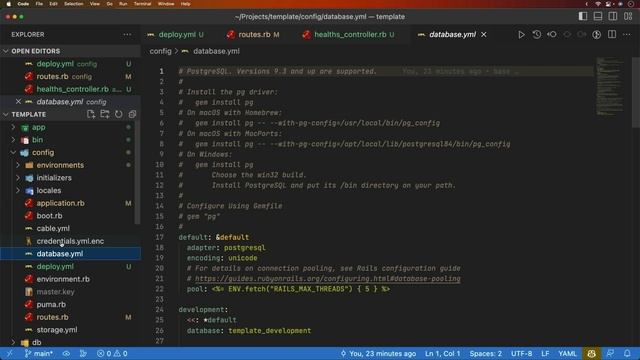Switch to the routes.rb tab
Image resolution: width=640 pixels, height=360 pixels.
click(x=253, y=35)
